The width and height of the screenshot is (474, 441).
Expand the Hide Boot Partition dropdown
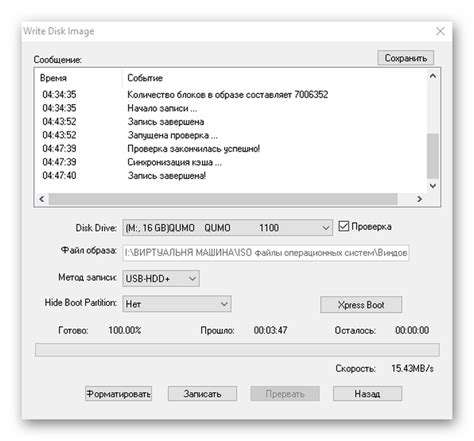tap(177, 304)
